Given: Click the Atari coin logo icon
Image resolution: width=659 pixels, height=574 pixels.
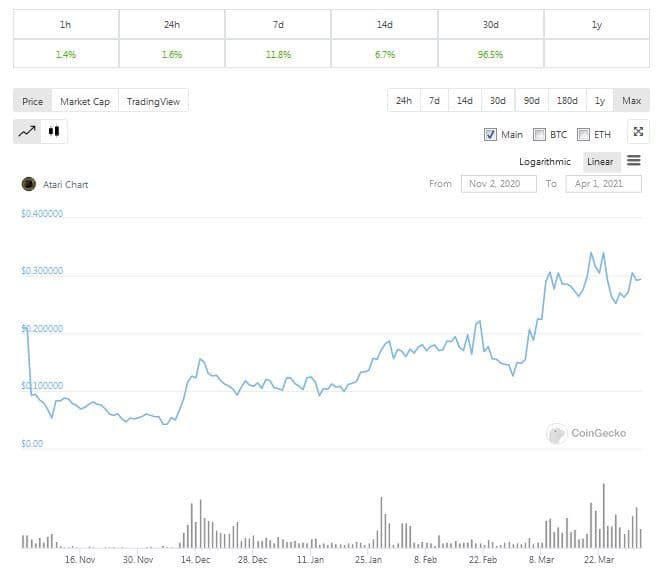Looking at the screenshot, I should click(x=28, y=184).
